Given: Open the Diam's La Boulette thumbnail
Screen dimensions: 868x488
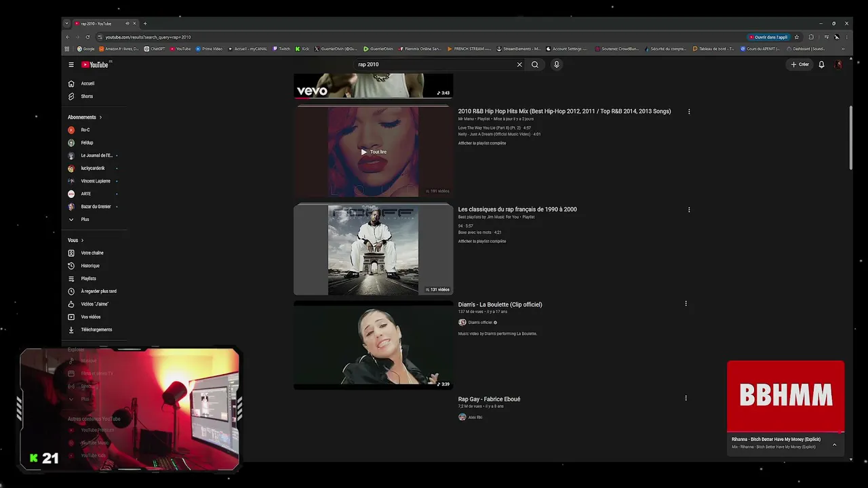Looking at the screenshot, I should coord(373,345).
